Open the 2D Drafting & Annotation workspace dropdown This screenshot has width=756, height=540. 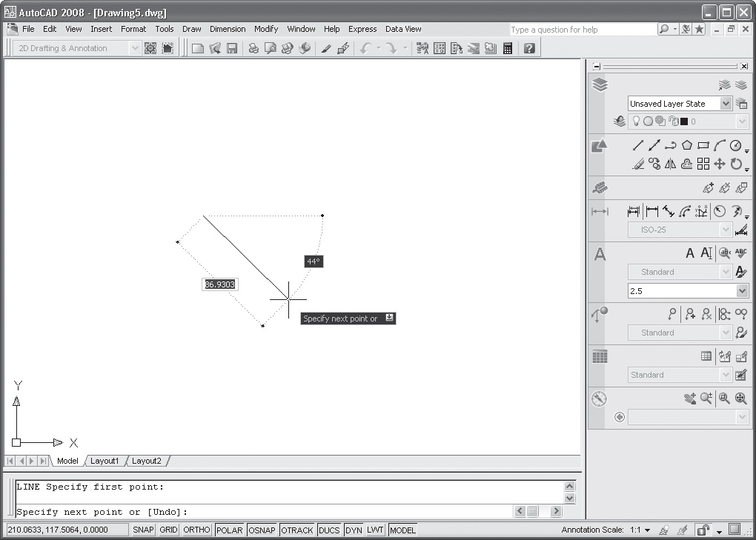click(135, 48)
